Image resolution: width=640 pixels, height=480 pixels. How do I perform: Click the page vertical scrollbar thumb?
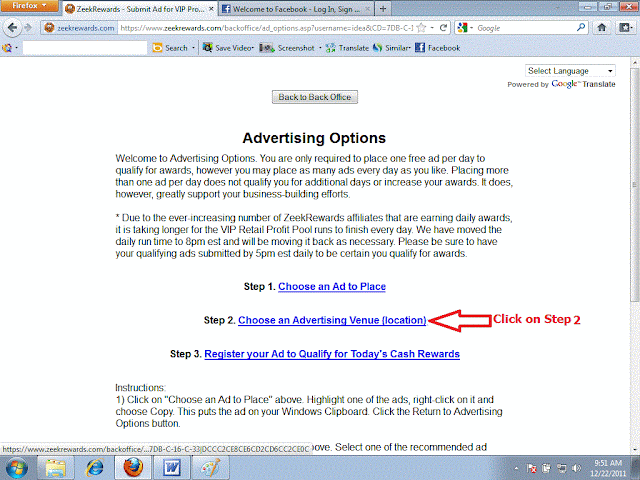(634, 186)
